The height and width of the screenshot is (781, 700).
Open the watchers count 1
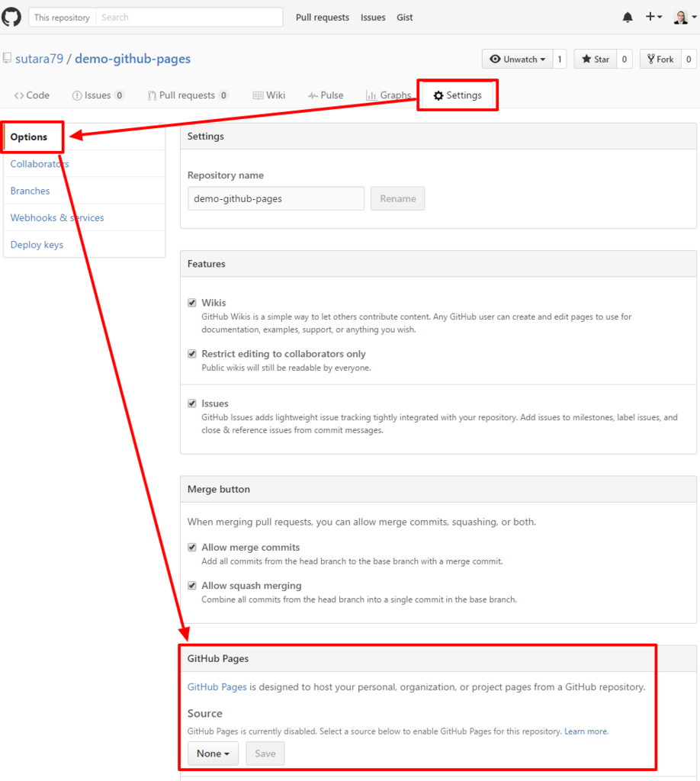point(560,59)
